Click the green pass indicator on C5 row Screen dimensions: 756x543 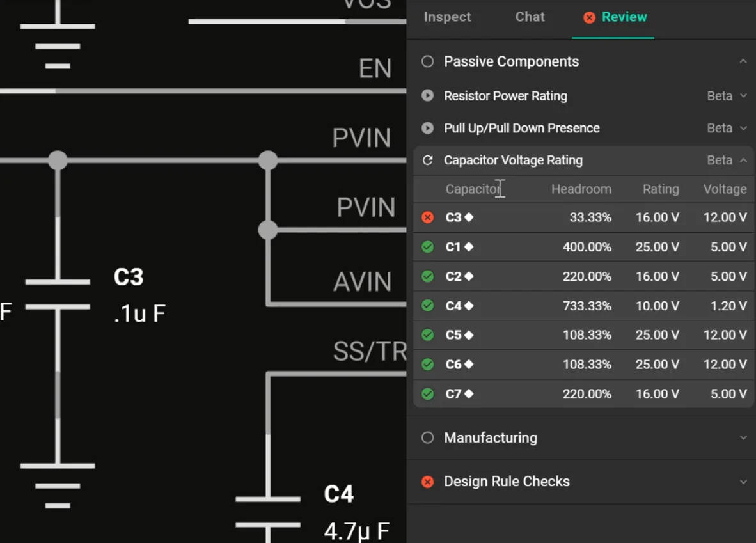click(x=427, y=335)
